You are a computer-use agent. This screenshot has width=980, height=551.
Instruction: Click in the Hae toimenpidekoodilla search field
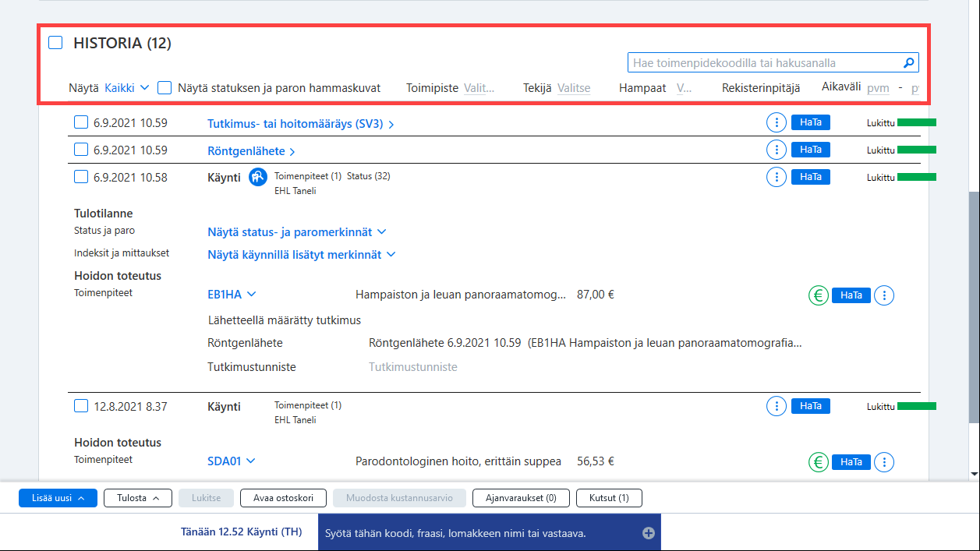pyautogui.click(x=764, y=63)
